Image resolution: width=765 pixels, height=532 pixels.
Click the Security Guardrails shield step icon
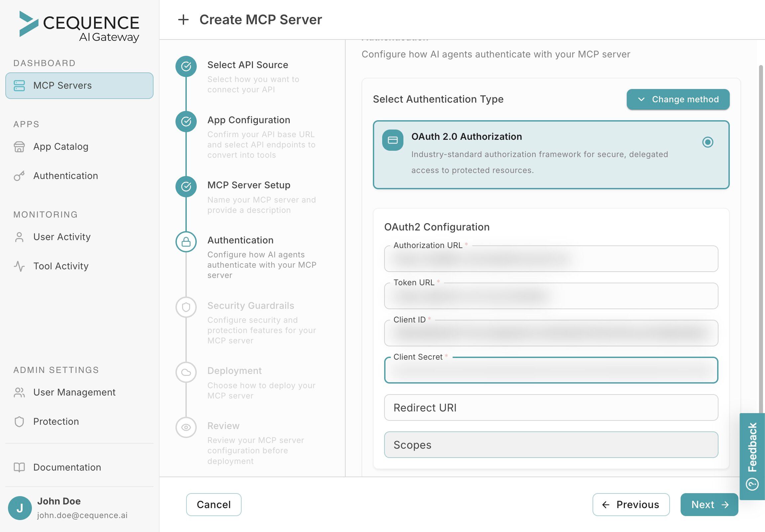[x=186, y=307]
